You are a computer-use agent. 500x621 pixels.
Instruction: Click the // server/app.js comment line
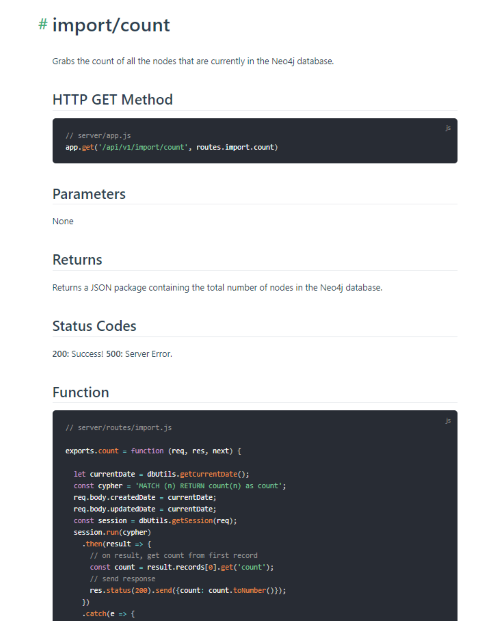98,136
